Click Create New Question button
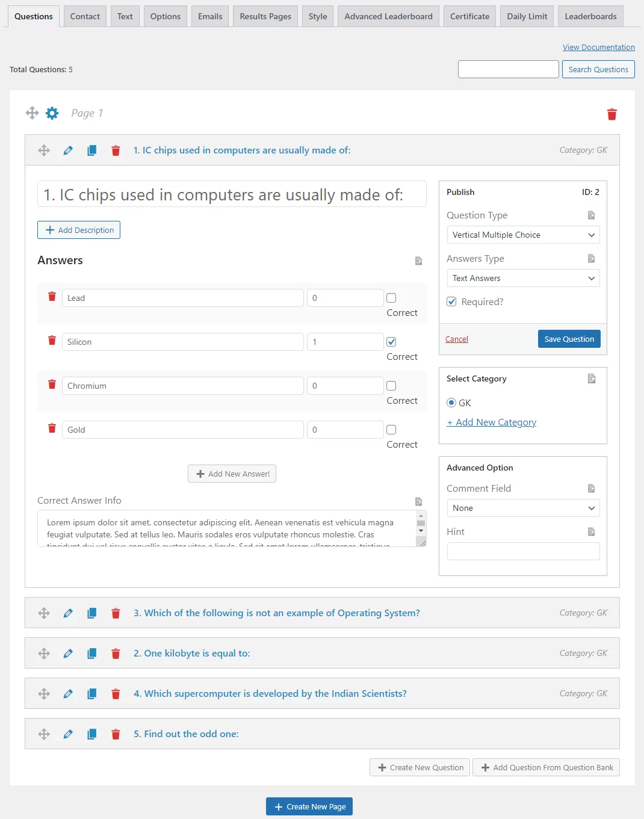The width and height of the screenshot is (644, 819). click(420, 767)
